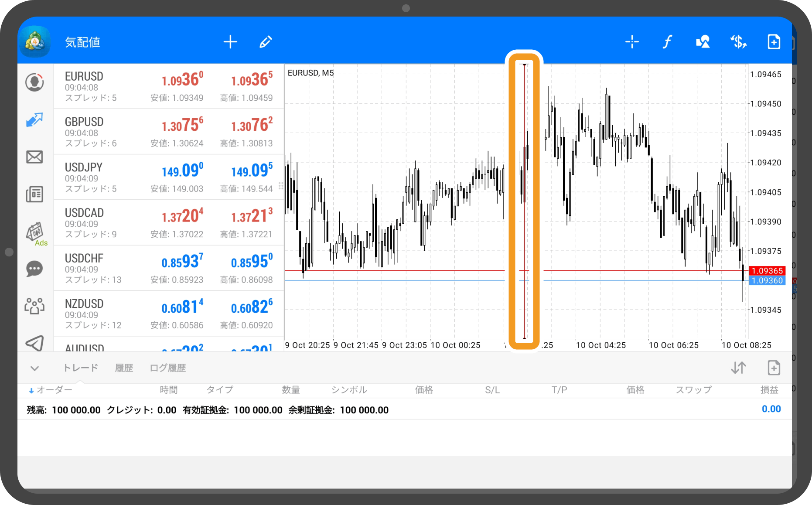
Task: Tap the 10 Oct 04:25 time label
Action: (x=601, y=345)
